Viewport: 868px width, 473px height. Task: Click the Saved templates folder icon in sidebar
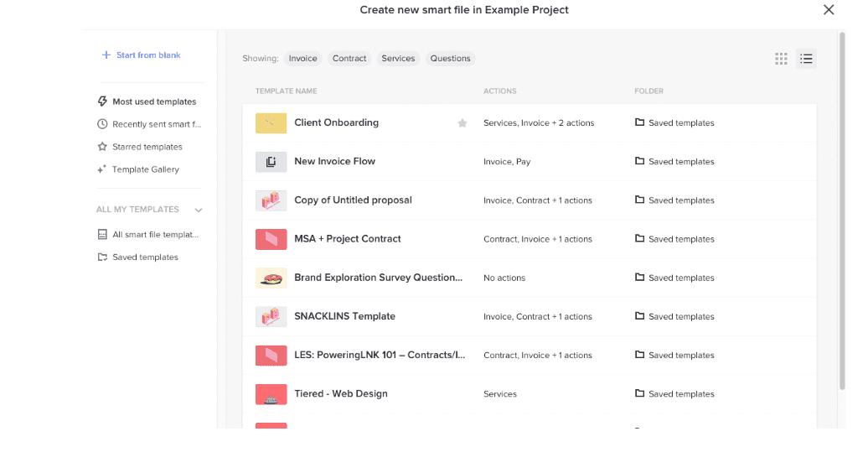102,257
